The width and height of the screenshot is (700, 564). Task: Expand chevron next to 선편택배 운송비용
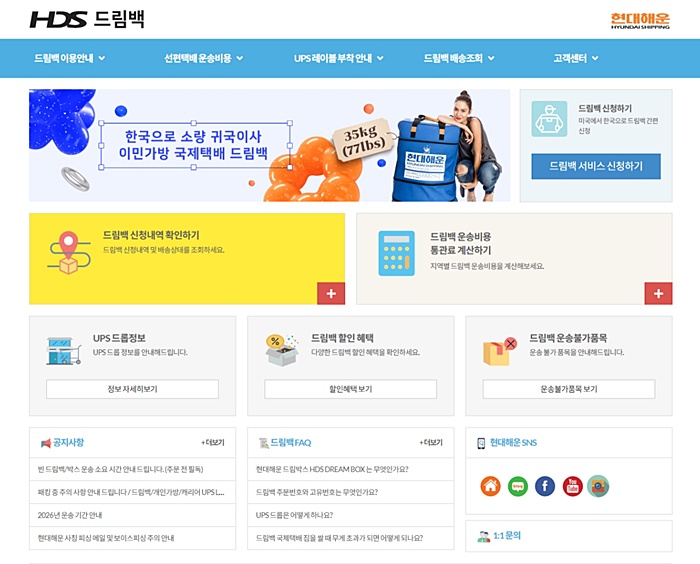click(240, 58)
